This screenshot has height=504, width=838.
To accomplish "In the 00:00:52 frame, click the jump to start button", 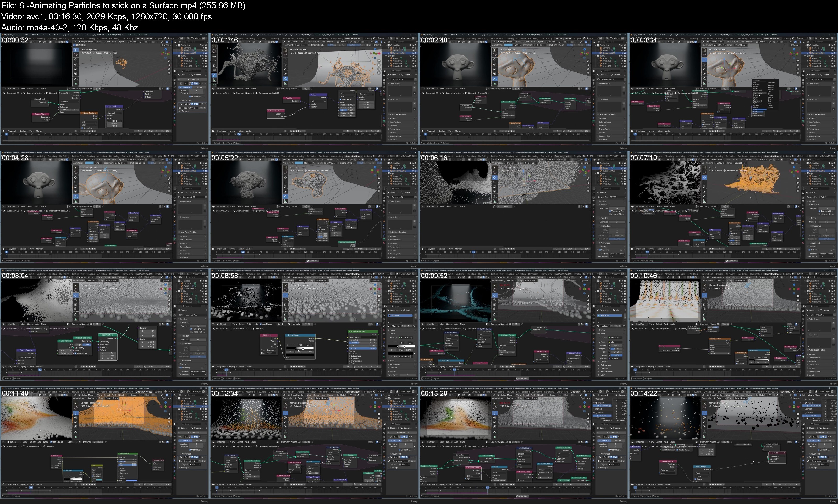I will pos(81,131).
